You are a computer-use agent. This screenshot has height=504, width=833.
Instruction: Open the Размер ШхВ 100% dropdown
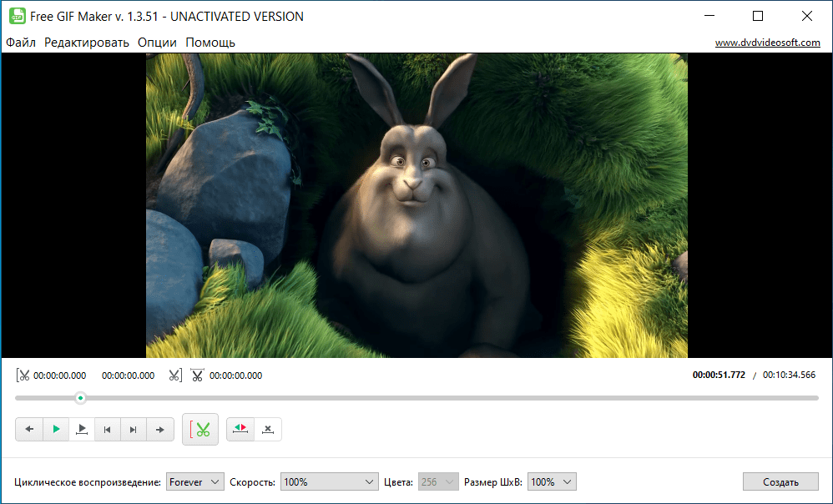pyautogui.click(x=552, y=481)
